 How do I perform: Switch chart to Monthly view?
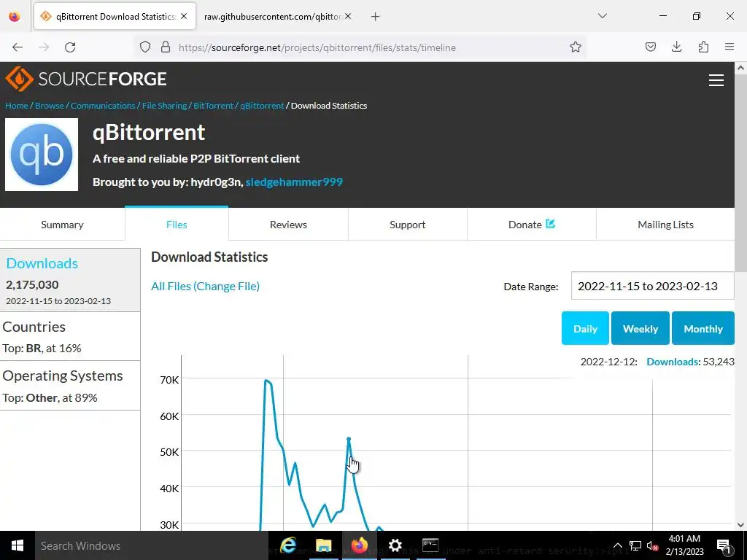click(703, 328)
